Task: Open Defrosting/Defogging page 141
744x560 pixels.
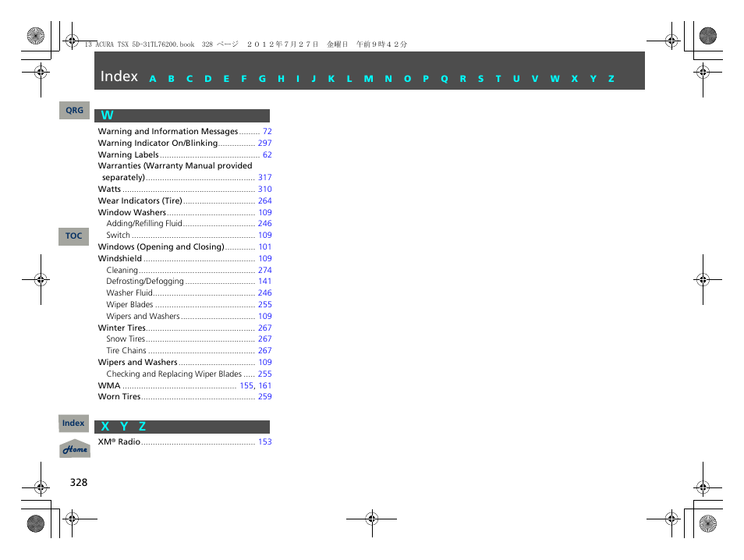Action: coord(264,282)
